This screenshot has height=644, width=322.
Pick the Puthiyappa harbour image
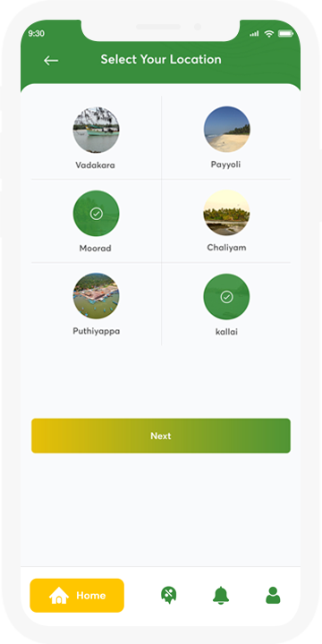click(x=96, y=296)
